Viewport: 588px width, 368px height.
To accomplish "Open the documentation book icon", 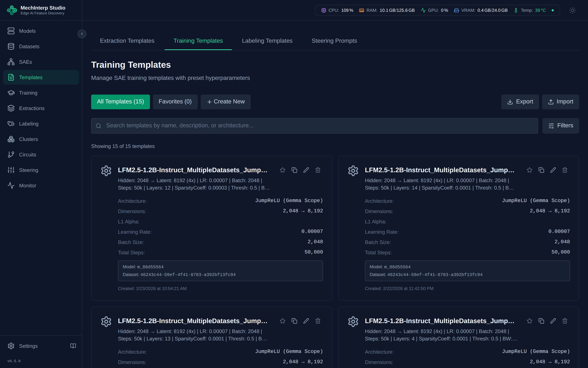I will tap(73, 346).
